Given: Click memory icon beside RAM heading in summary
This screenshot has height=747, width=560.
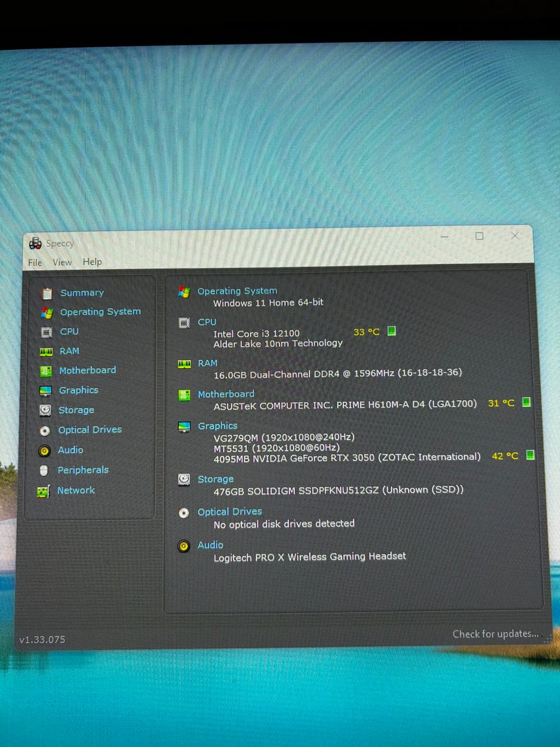Looking at the screenshot, I should [184, 364].
